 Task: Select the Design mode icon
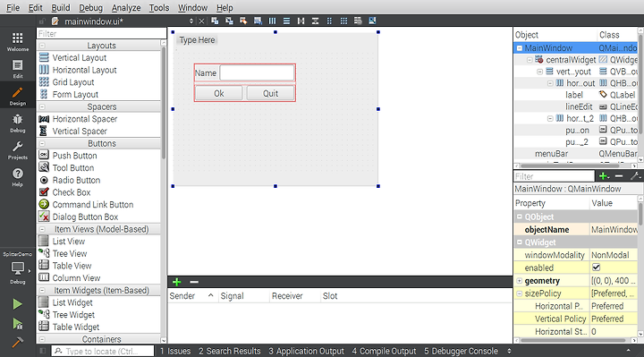click(17, 96)
